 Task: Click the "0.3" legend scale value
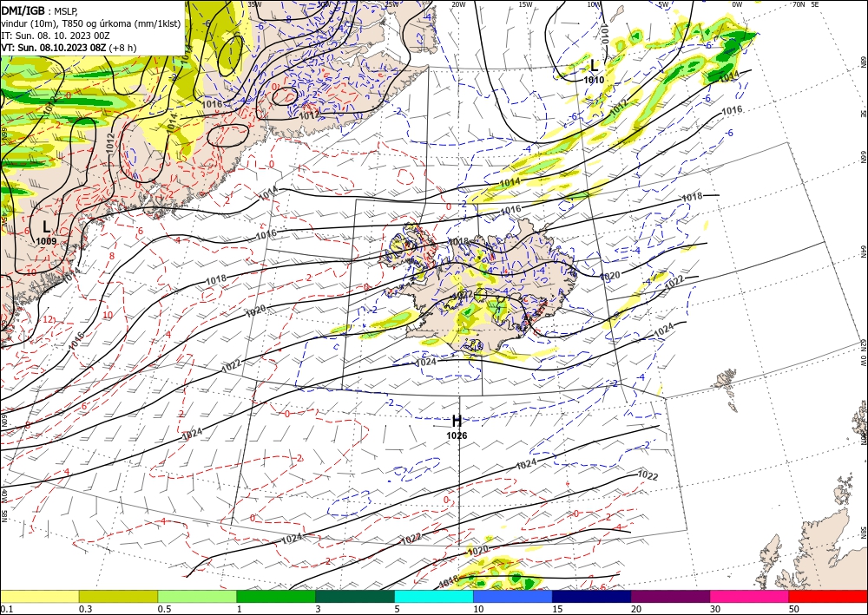(x=85, y=609)
